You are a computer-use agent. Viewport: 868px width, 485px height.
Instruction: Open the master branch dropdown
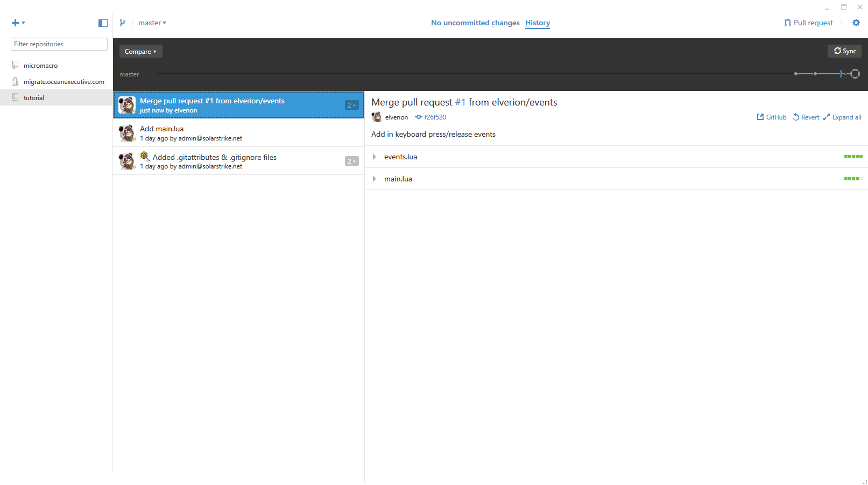point(152,23)
